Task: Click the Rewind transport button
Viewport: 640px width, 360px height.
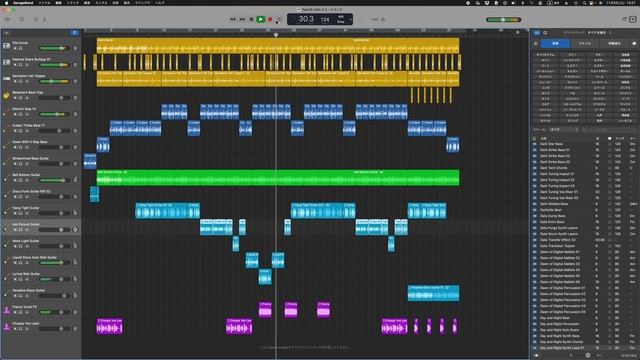Action: click(x=233, y=19)
